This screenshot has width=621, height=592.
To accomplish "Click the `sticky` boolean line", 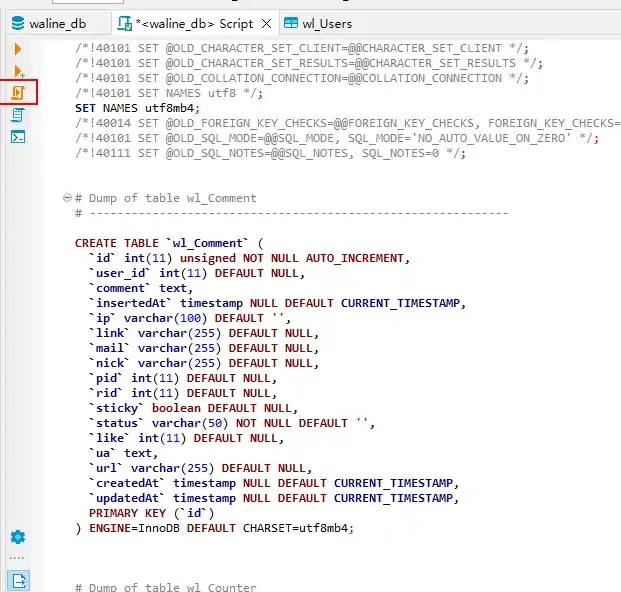I will [x=193, y=408].
